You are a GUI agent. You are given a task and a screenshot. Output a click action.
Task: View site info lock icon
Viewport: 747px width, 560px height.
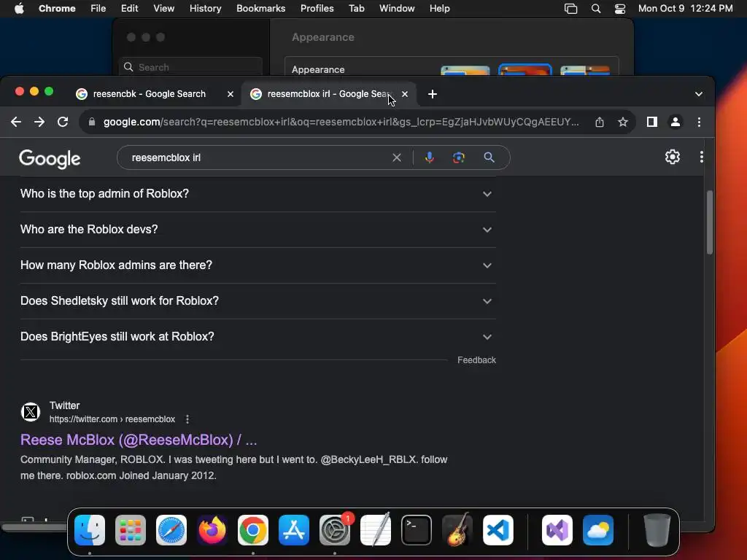[92, 122]
